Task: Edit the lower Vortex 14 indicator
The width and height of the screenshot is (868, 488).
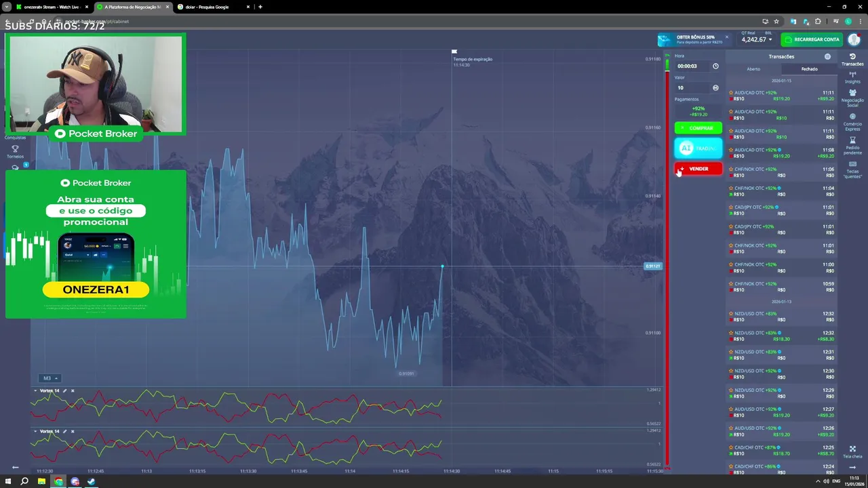Action: (x=64, y=431)
